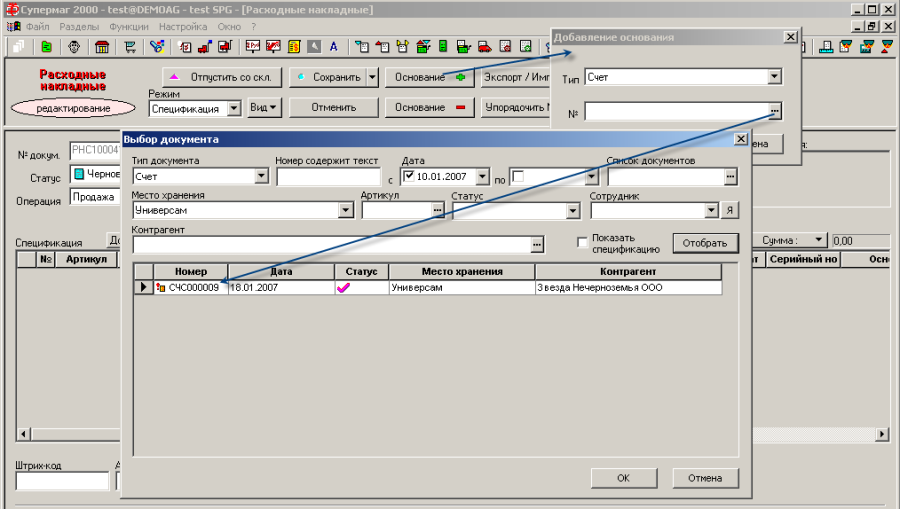Open the Разделы menu

tap(79, 26)
